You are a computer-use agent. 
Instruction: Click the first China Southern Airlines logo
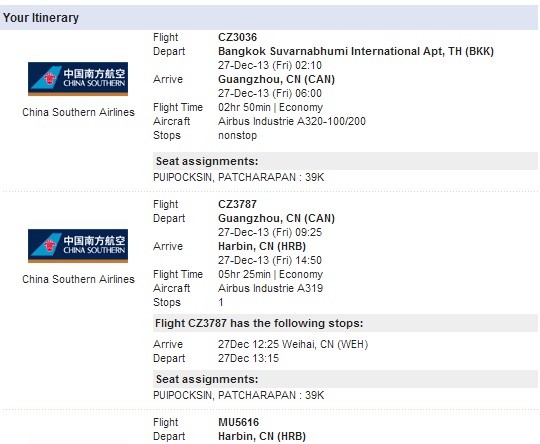pyautogui.click(x=78, y=79)
